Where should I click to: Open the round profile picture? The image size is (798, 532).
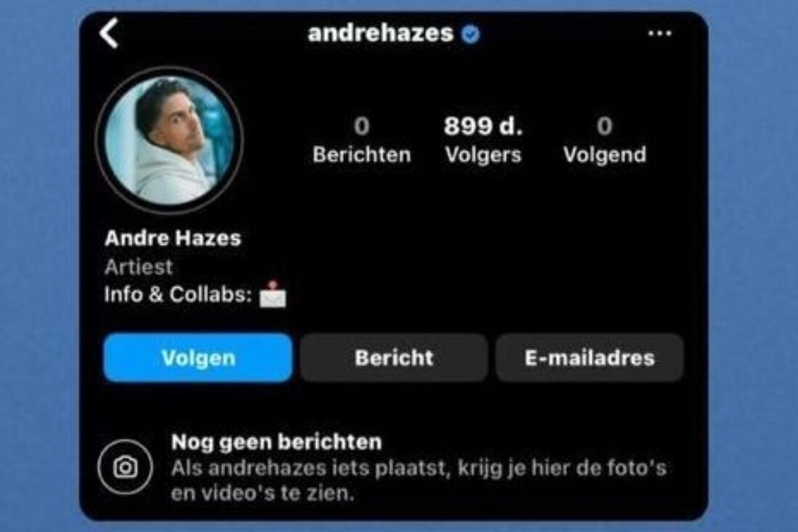click(x=169, y=140)
